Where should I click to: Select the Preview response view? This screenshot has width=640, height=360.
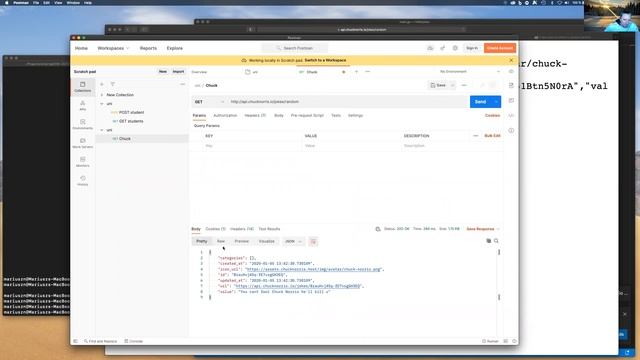point(242,241)
